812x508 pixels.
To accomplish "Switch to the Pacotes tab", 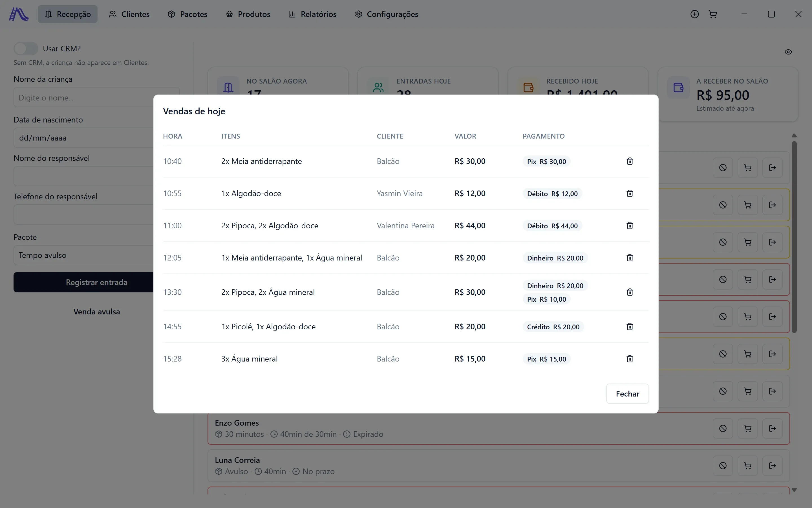I will (x=187, y=14).
